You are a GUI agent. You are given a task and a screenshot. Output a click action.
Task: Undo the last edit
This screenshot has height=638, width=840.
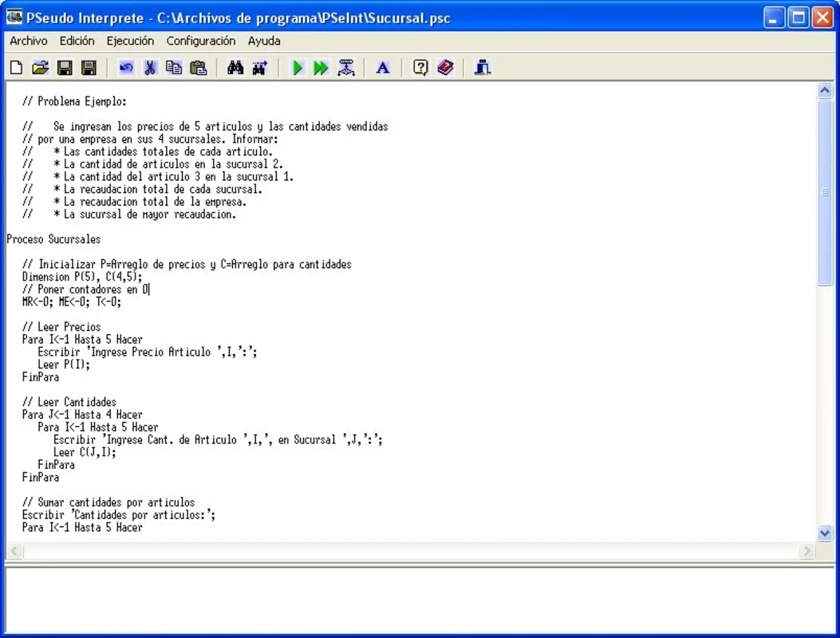[x=126, y=69]
